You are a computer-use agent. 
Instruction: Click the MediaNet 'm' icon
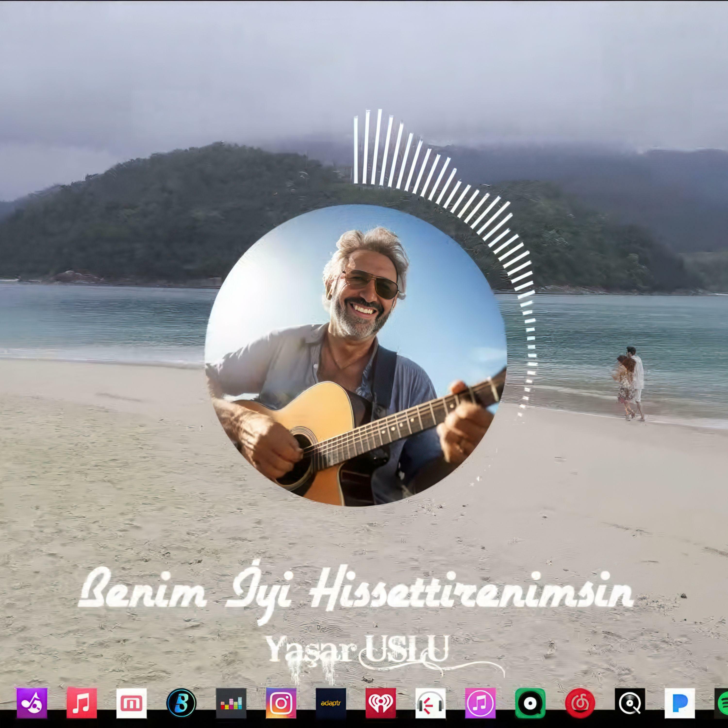(132, 703)
